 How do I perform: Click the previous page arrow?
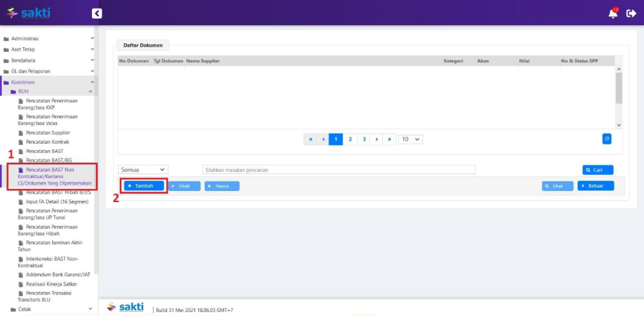pyautogui.click(x=323, y=139)
